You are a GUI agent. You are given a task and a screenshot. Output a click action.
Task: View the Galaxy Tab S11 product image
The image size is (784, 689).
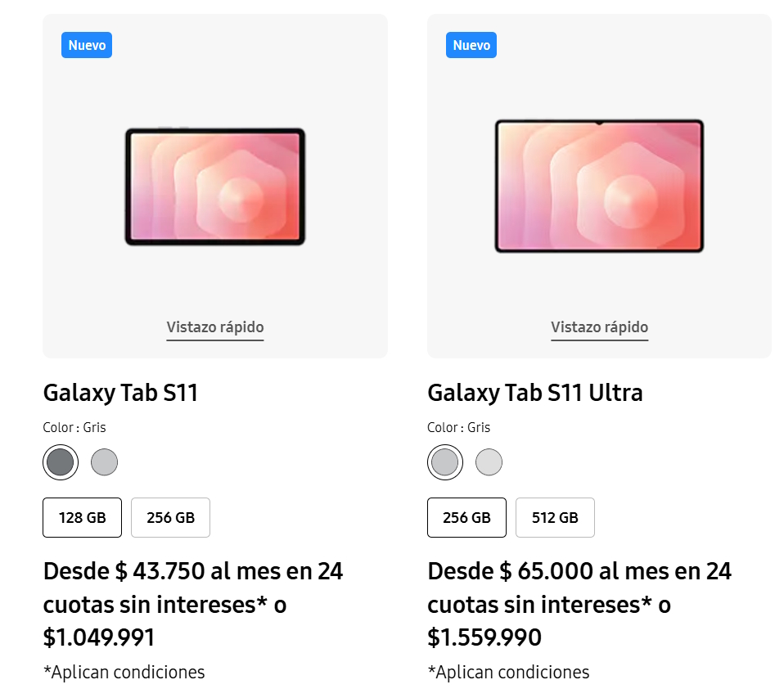click(214, 186)
